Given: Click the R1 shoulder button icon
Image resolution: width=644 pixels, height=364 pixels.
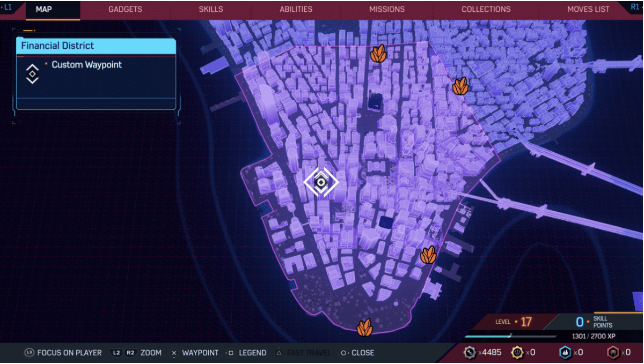Looking at the screenshot, I should pos(635,7).
